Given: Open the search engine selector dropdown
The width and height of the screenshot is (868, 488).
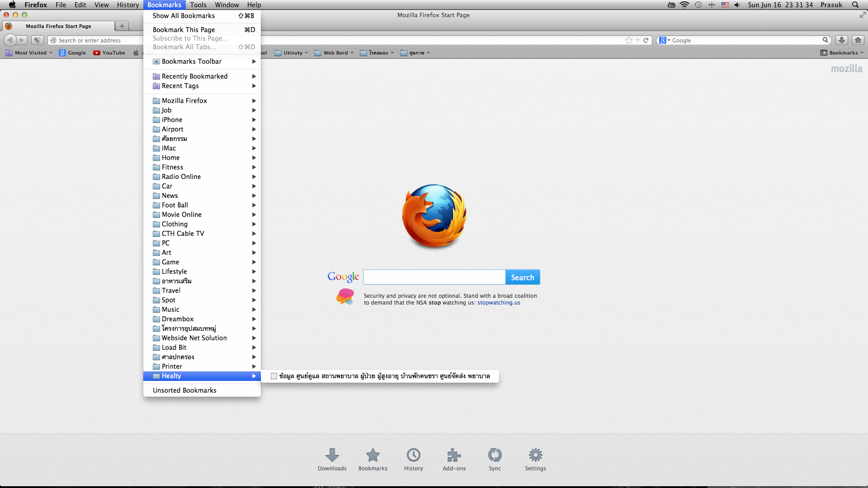Looking at the screenshot, I should (665, 40).
